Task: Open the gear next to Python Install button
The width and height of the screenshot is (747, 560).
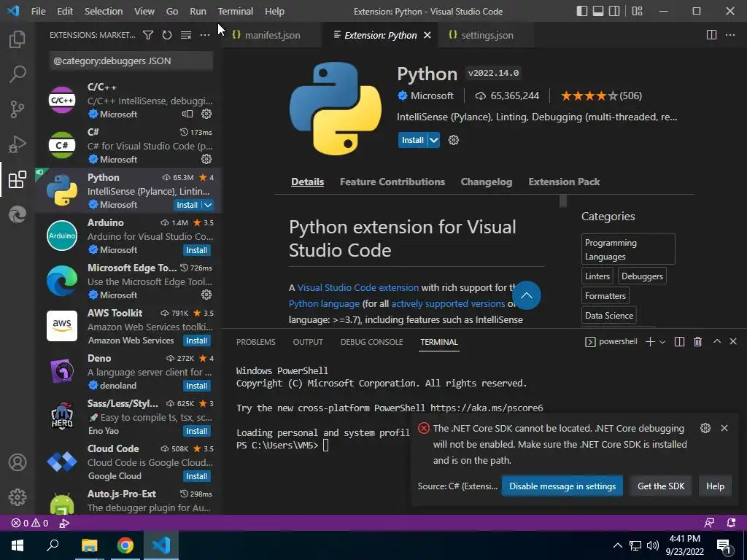Action: [x=454, y=140]
